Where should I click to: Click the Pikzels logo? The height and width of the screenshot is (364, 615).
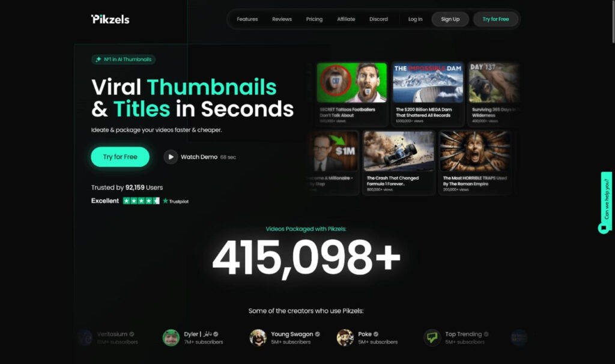click(111, 19)
